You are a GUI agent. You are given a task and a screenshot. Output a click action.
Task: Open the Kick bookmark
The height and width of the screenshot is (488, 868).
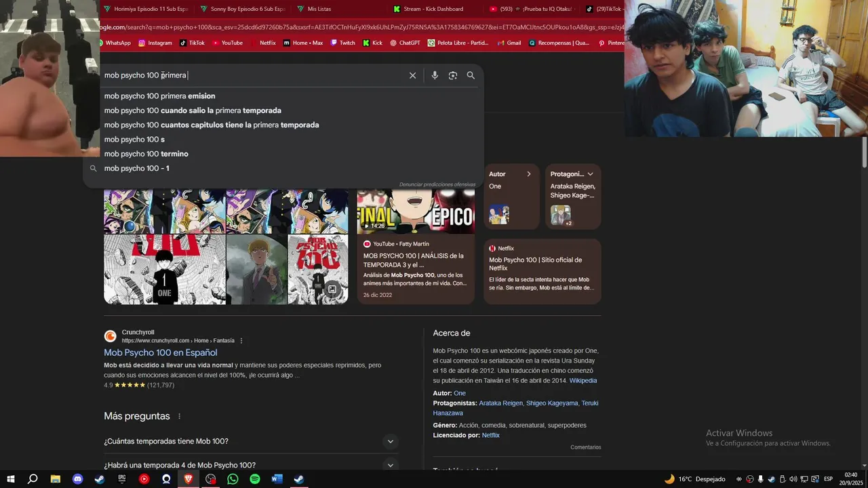tap(372, 43)
